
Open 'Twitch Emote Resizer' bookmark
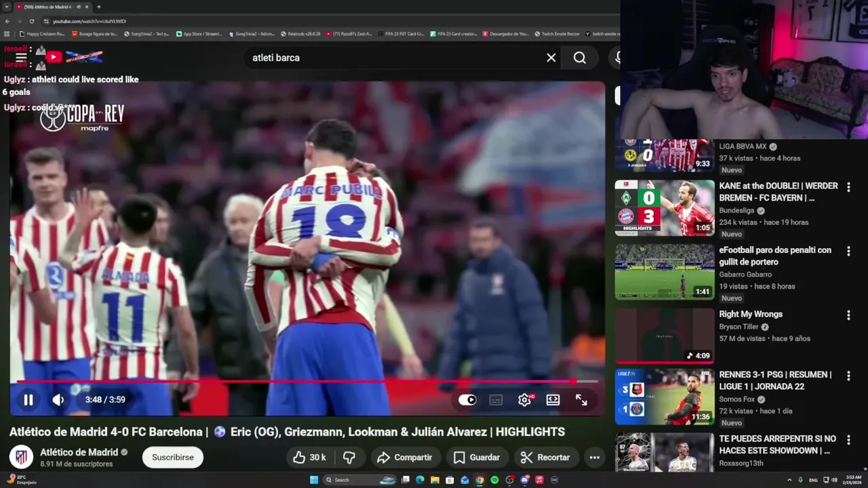point(557,33)
